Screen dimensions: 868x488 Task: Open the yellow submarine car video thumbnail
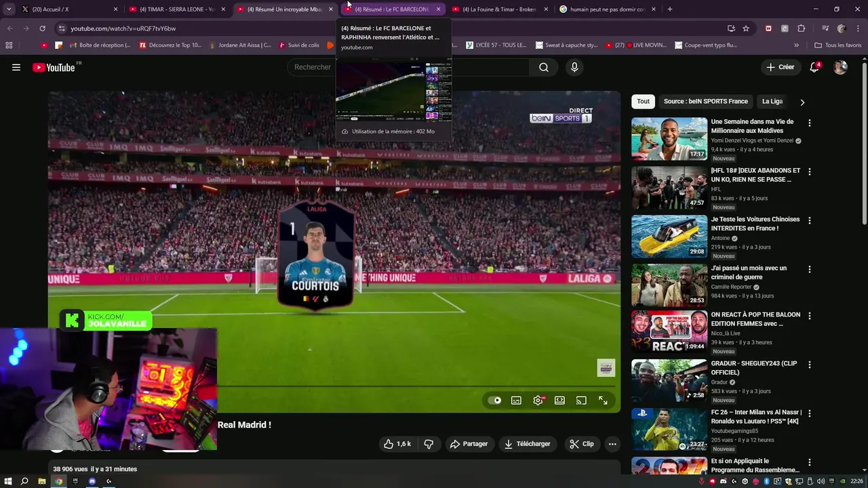pyautogui.click(x=669, y=237)
